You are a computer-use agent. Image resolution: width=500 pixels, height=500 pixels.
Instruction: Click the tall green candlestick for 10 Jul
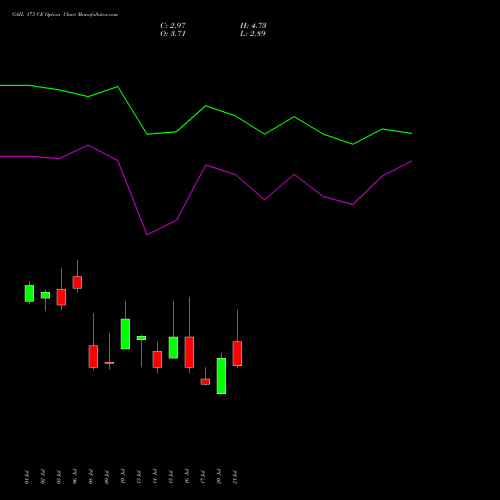(x=125, y=334)
